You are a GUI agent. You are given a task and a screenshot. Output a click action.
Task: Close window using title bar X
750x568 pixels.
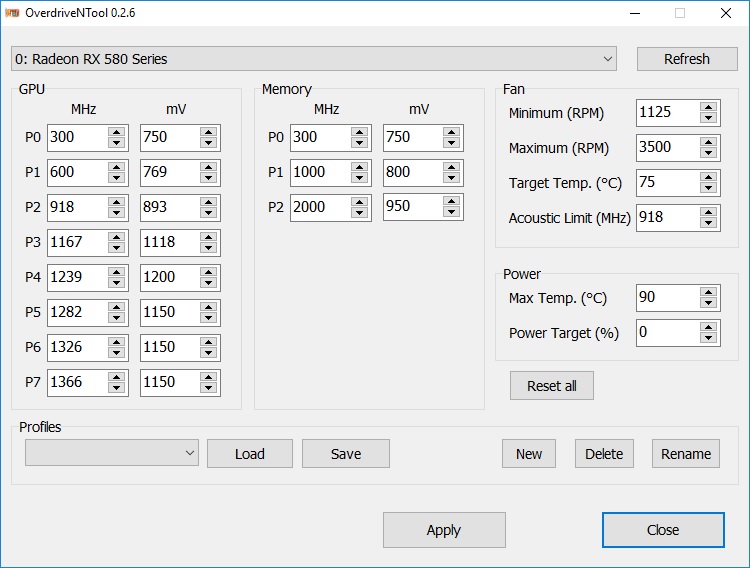[x=726, y=13]
